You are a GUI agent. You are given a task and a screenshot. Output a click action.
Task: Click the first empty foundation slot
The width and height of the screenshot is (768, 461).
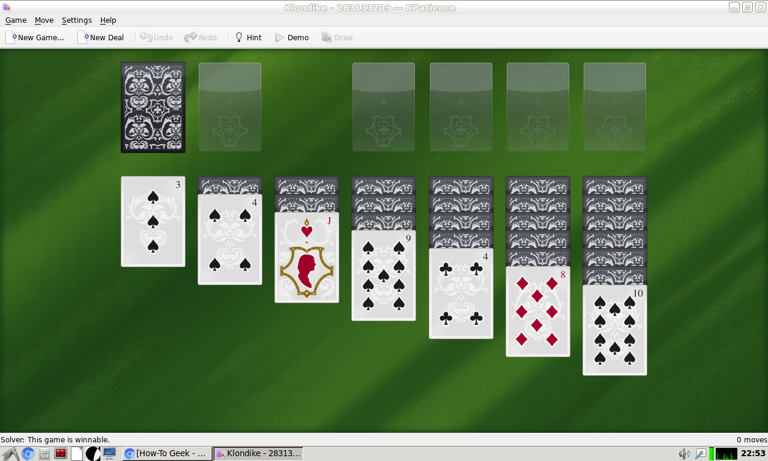pos(384,107)
